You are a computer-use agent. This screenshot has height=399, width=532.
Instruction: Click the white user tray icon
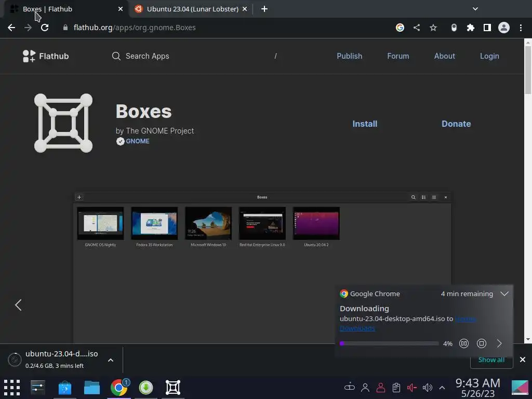[365, 388]
